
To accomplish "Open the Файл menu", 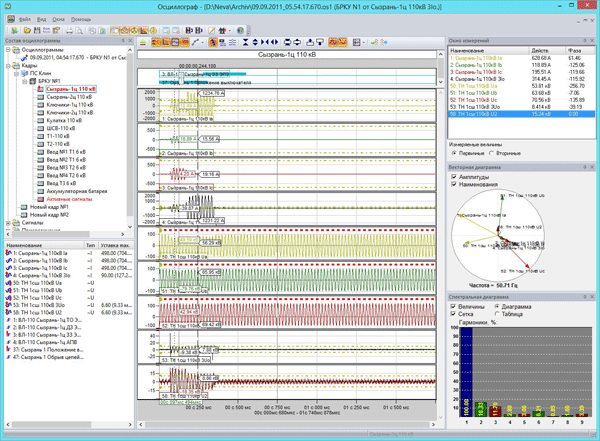I will pyautogui.click(x=24, y=19).
